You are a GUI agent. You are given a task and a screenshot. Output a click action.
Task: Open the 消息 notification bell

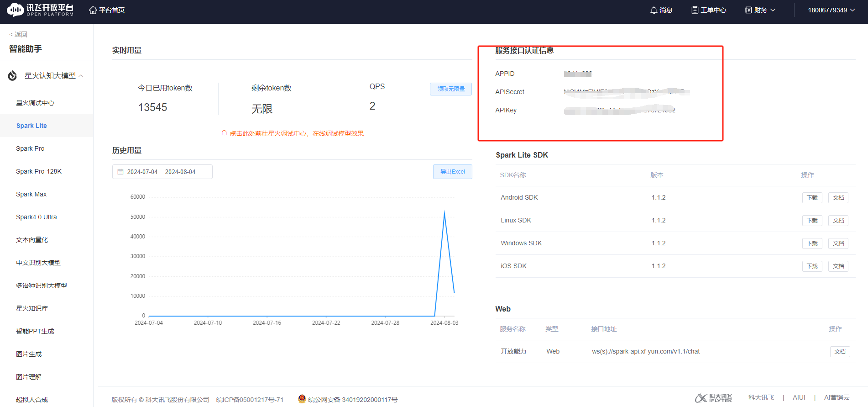pyautogui.click(x=654, y=10)
